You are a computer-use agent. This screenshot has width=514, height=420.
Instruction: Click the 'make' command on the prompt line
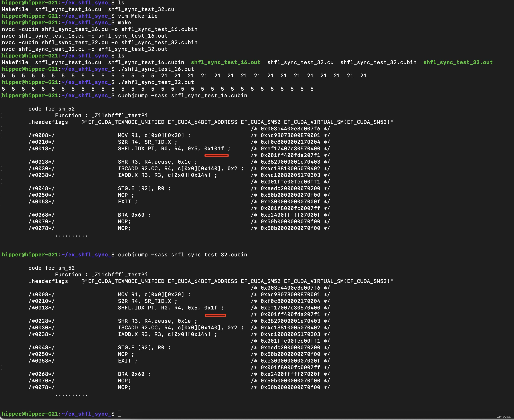(124, 22)
